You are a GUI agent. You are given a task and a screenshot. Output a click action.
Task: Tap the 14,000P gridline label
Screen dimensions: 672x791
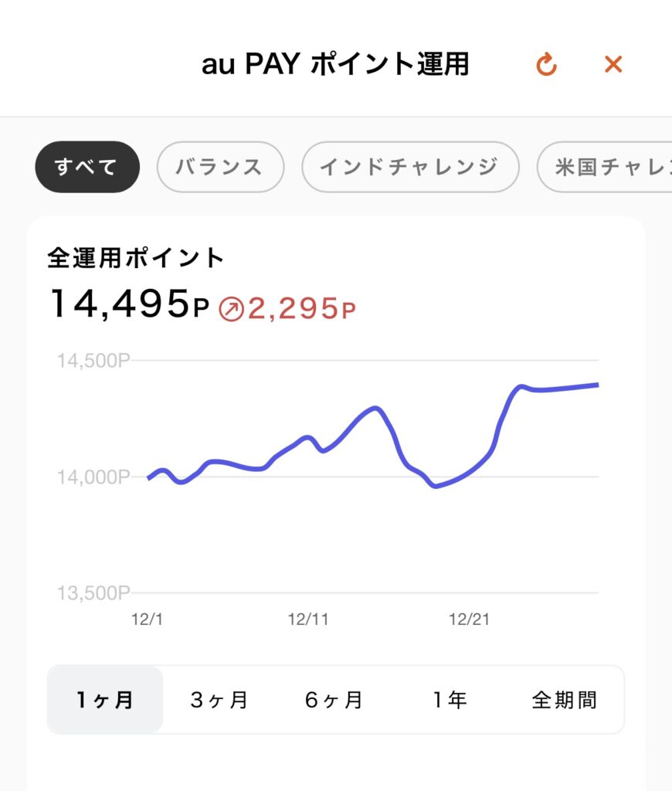click(93, 477)
